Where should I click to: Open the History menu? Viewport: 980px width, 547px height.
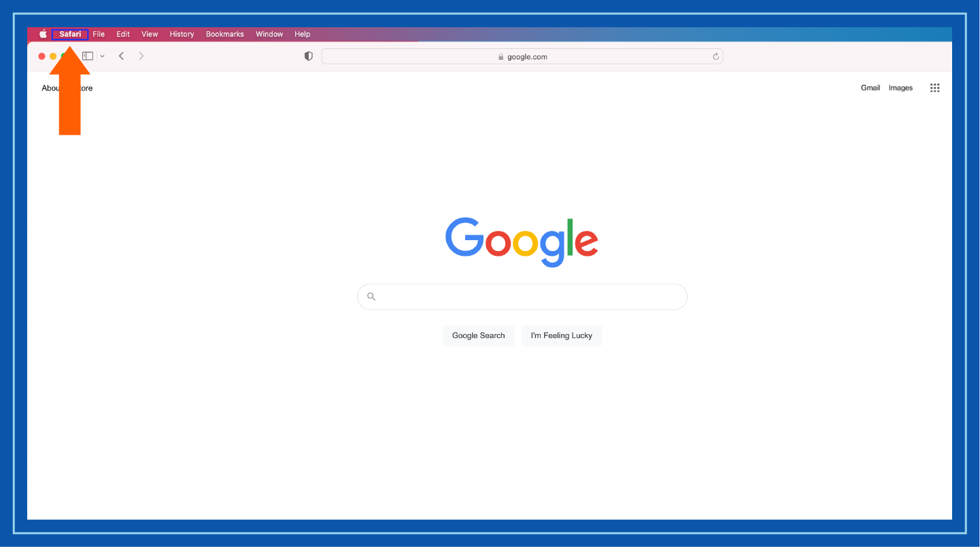(181, 34)
